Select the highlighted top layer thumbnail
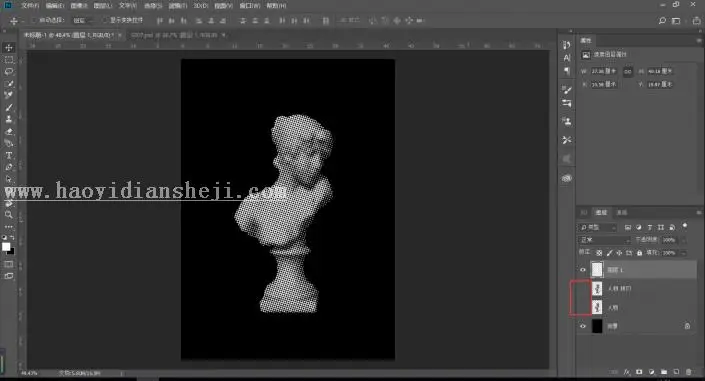705x381 pixels. (597, 270)
